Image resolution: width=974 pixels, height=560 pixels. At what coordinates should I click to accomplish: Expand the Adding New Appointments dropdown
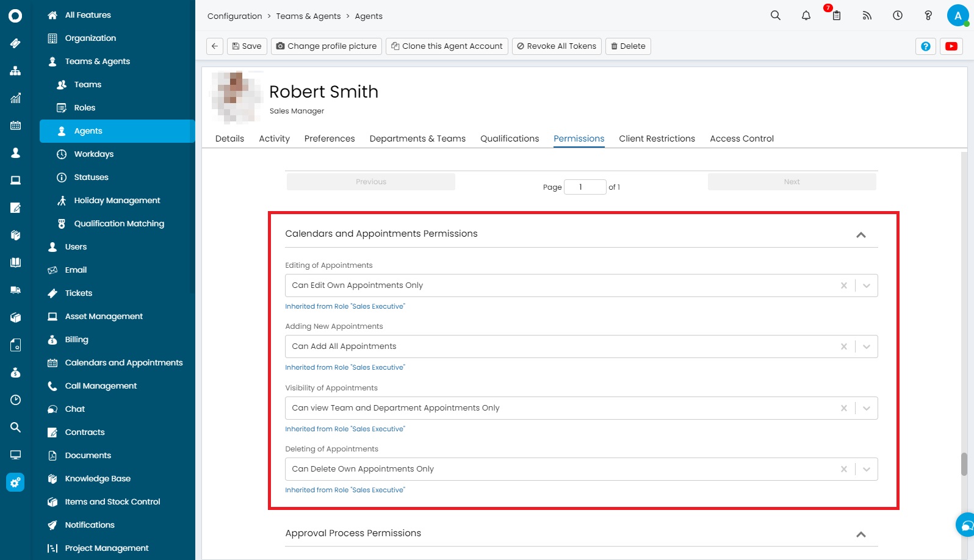(866, 346)
